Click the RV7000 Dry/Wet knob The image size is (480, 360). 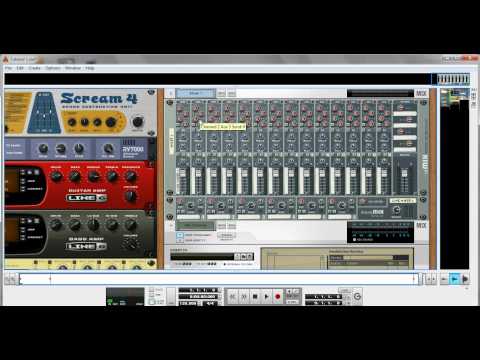tap(108, 148)
